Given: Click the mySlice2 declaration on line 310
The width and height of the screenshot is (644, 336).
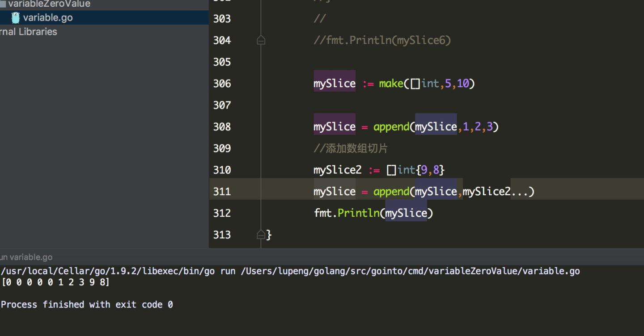Looking at the screenshot, I should coord(338,170).
